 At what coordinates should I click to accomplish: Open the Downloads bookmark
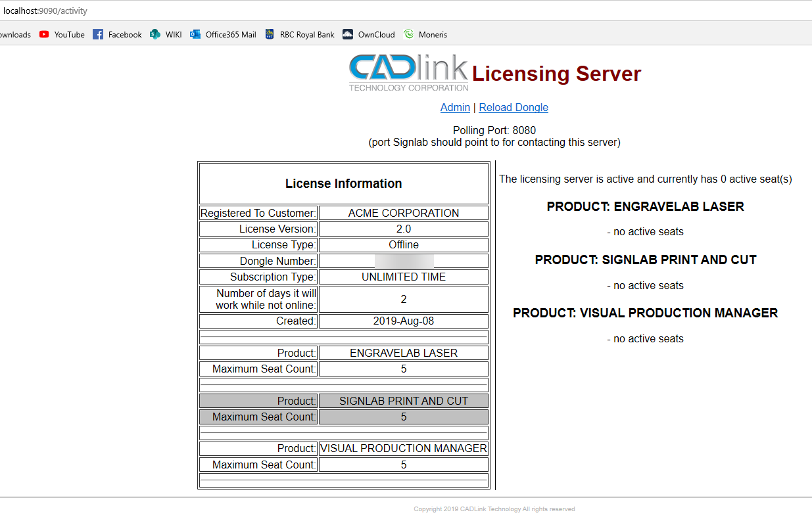click(14, 34)
